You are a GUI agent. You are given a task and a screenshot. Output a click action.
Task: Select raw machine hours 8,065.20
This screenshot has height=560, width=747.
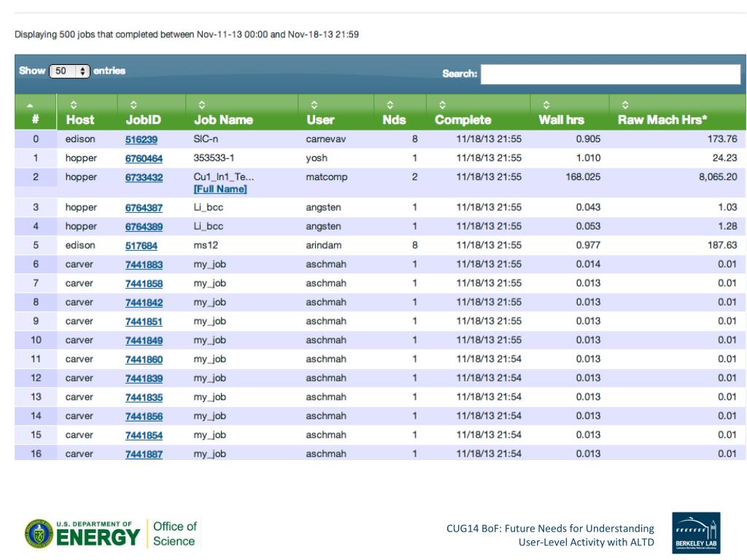coord(718,177)
